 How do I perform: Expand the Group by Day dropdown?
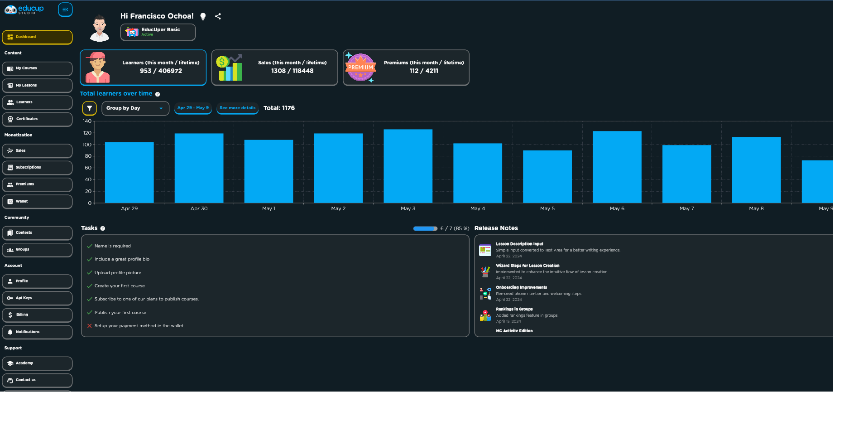pyautogui.click(x=135, y=108)
